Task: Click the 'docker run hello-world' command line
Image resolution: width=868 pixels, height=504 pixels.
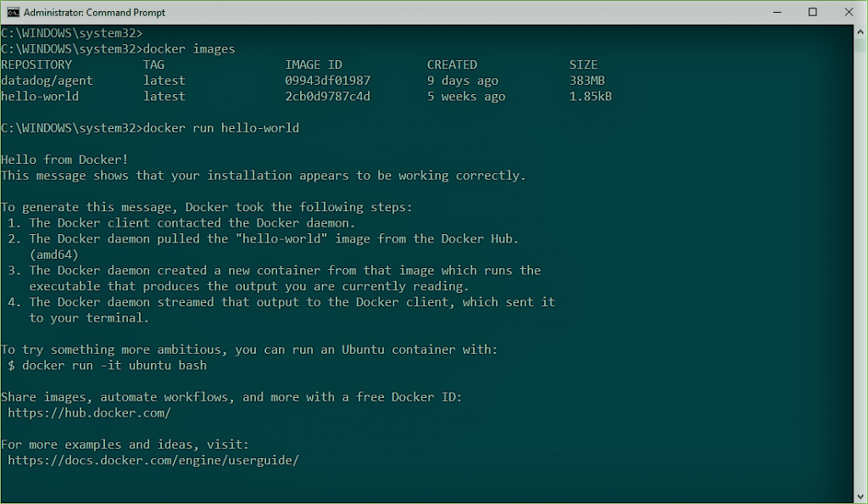Action: click(221, 128)
